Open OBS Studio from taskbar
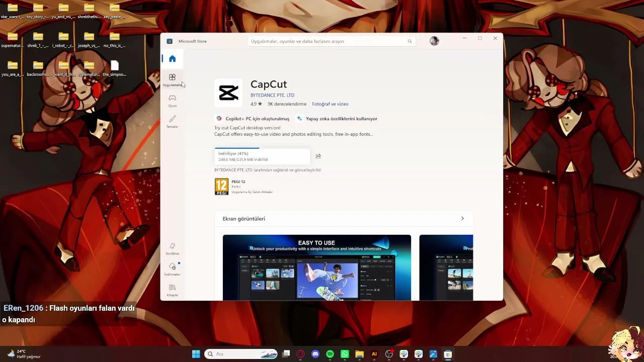The image size is (644, 362). 389,354
